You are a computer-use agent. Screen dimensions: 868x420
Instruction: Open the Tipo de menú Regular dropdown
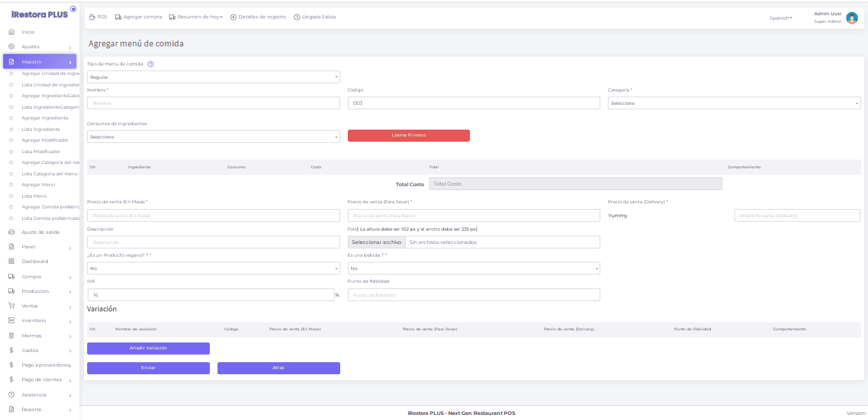point(213,77)
